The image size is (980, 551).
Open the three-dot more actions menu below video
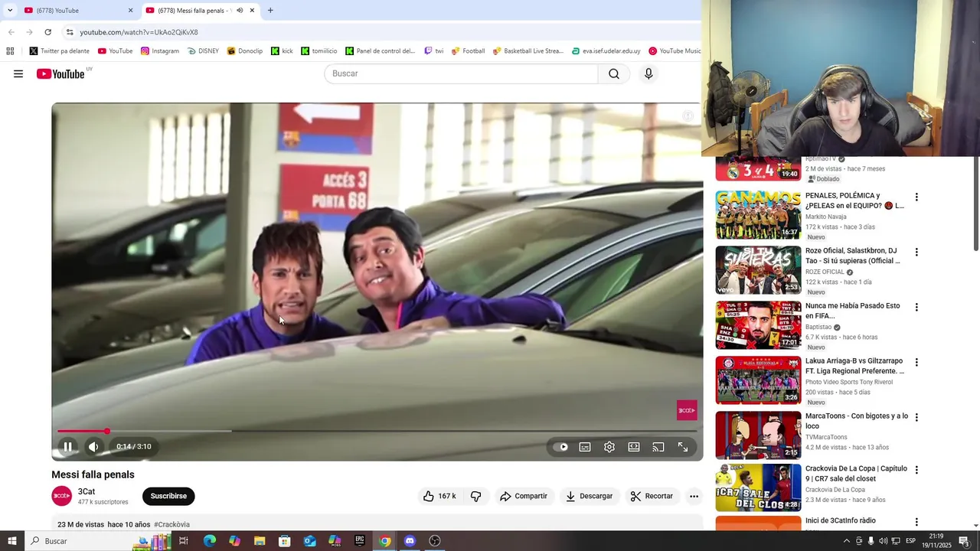[694, 496]
